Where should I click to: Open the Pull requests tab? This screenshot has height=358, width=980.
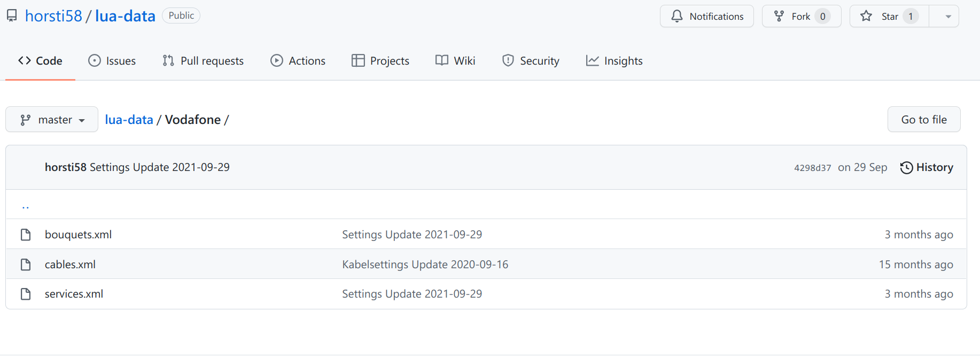point(203,61)
